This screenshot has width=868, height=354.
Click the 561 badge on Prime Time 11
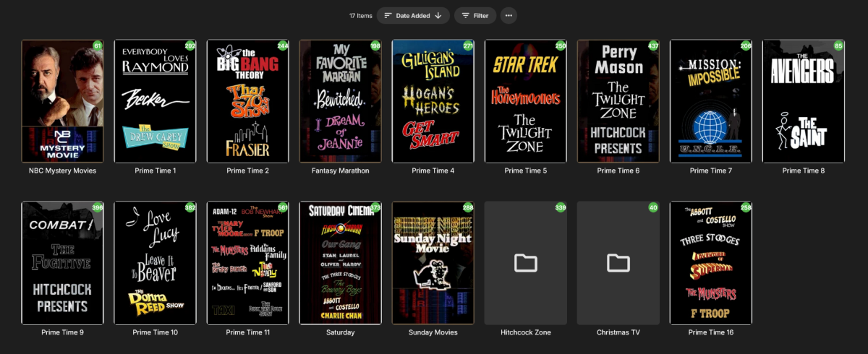283,207
